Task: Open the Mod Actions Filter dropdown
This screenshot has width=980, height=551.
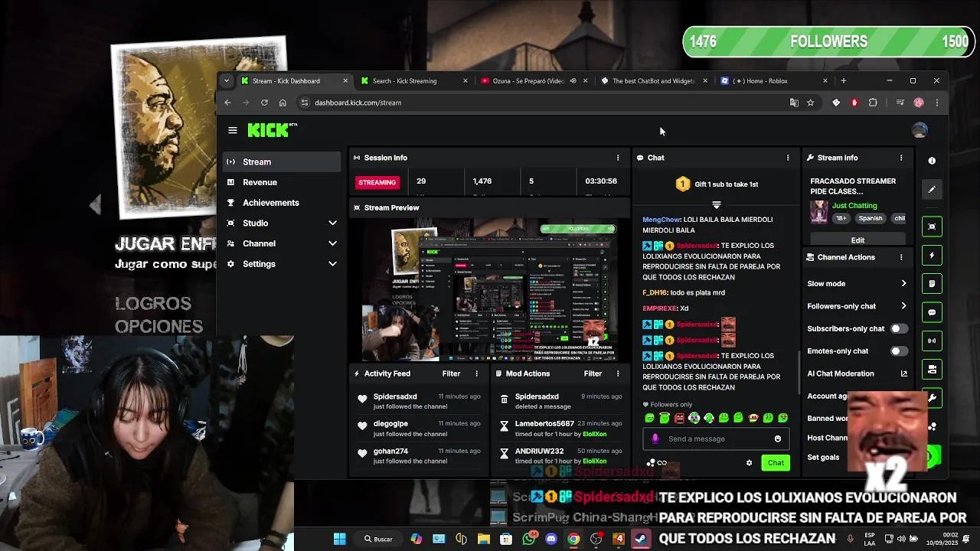Action: pyautogui.click(x=593, y=373)
